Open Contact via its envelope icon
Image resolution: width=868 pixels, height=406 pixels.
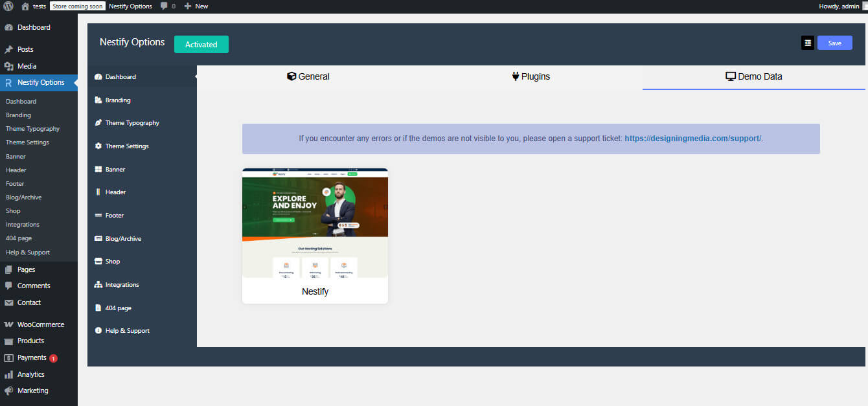[8, 302]
